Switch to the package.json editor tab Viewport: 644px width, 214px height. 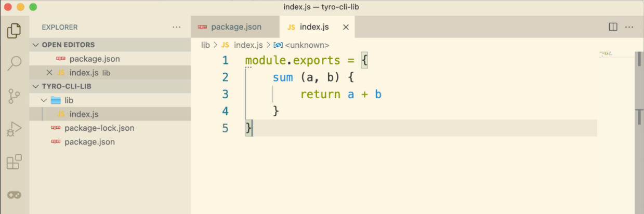click(x=235, y=27)
